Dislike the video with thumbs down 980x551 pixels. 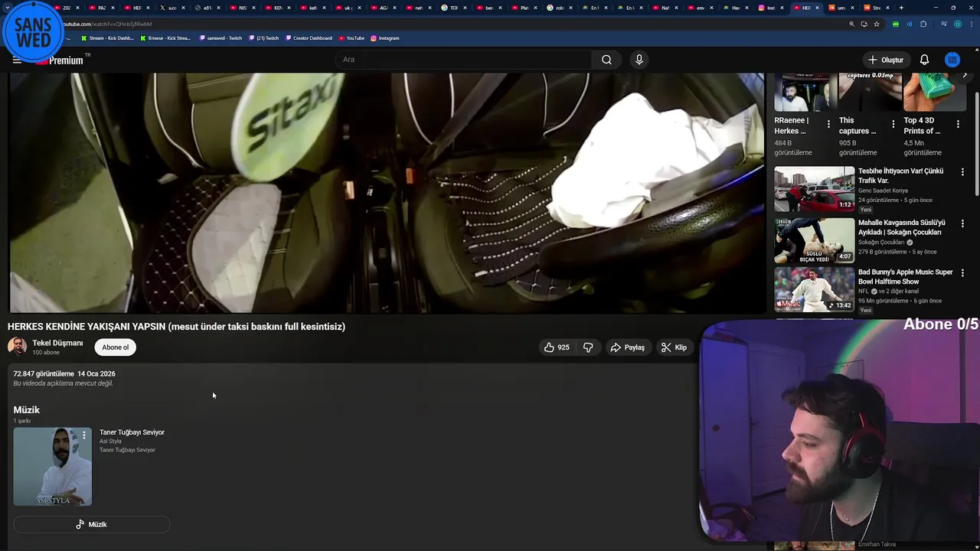coord(588,347)
